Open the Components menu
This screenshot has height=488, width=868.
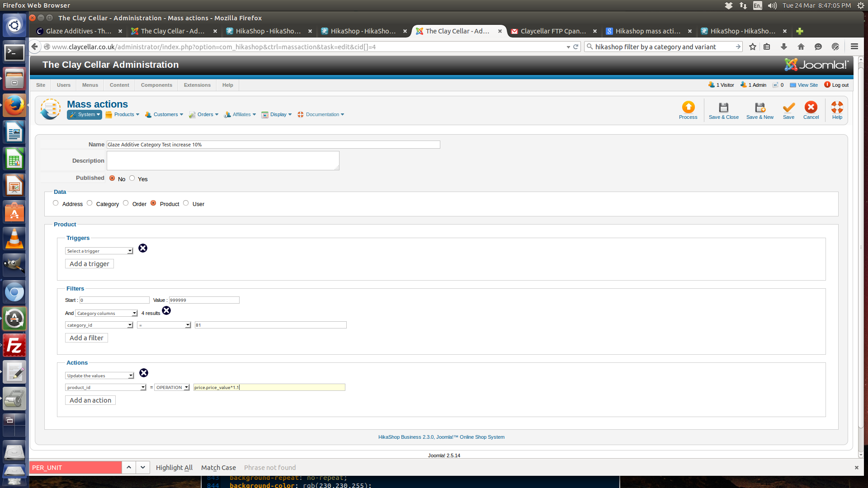(156, 85)
